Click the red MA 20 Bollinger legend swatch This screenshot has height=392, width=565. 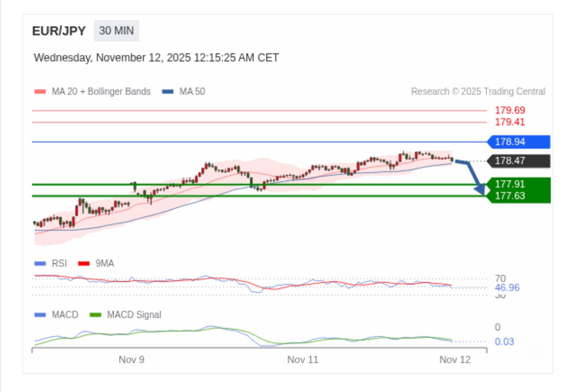40,92
